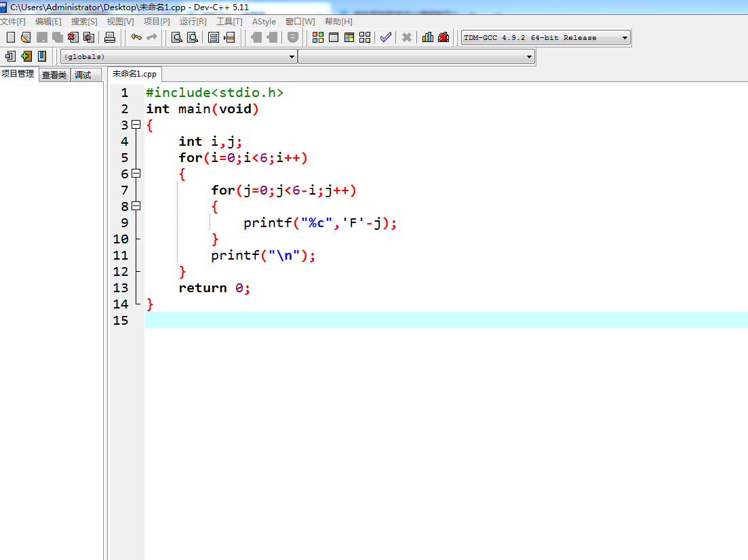Click the Open file toolbar icon

[26, 37]
